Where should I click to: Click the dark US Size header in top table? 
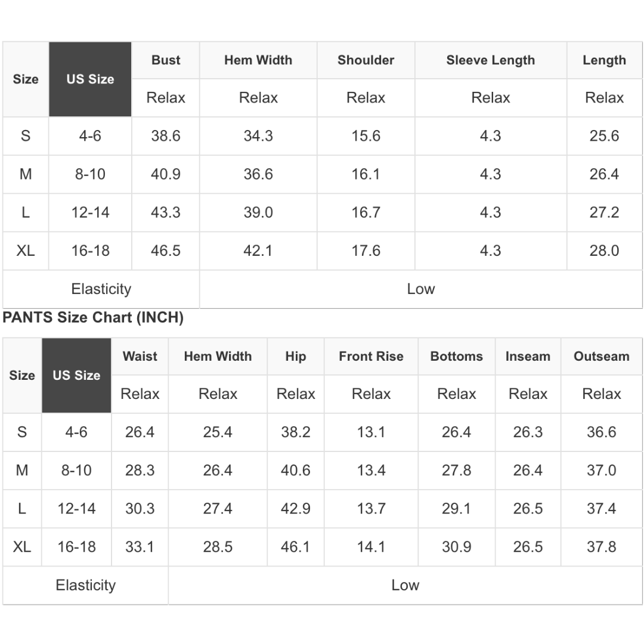[x=90, y=79]
